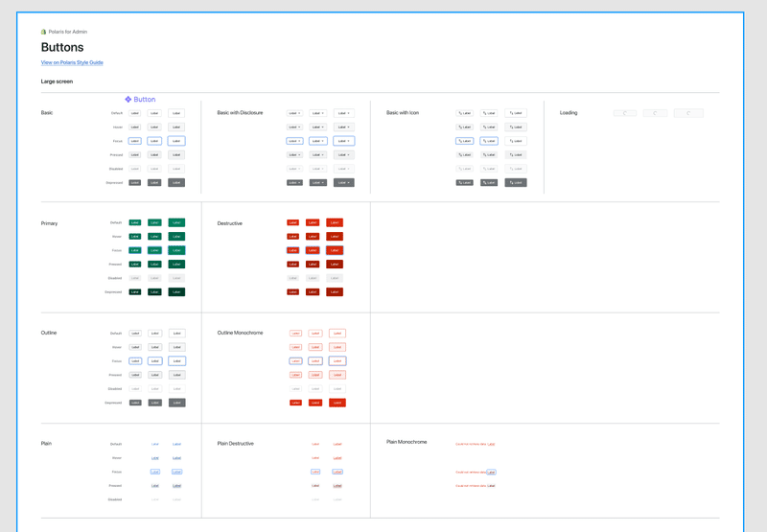Screen dimensions: 767x532
Task: Click the medium disabled Basic button
Action: coord(154,169)
